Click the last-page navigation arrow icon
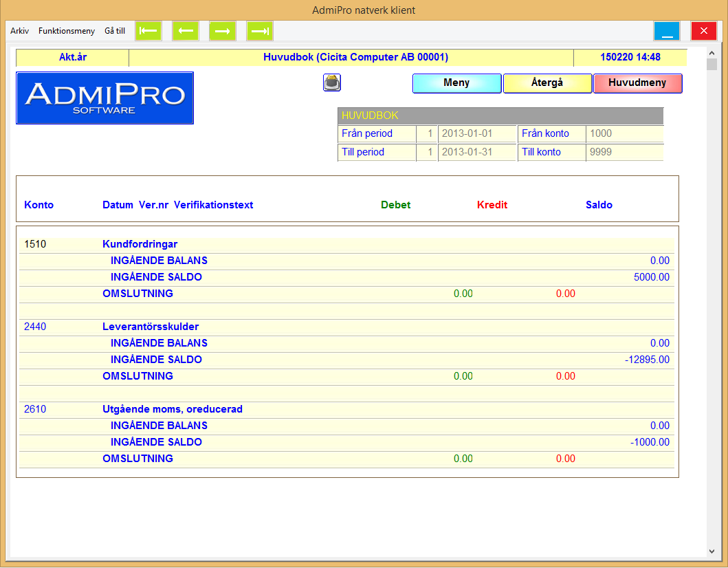 point(260,31)
